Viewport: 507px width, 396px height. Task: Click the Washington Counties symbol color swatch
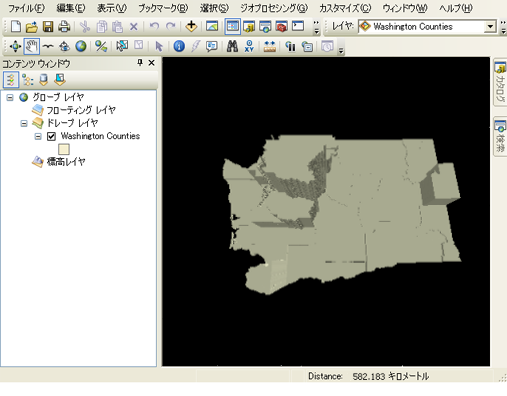tap(64, 149)
